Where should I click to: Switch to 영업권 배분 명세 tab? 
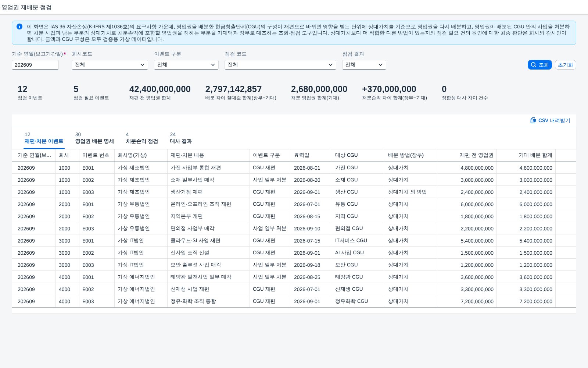(x=94, y=138)
